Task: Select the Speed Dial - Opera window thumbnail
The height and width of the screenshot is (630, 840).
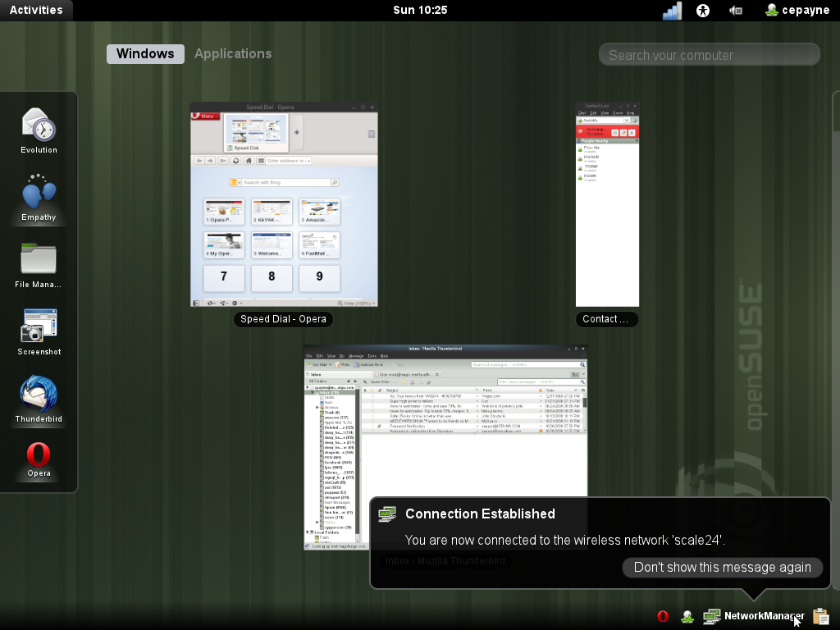Action: tap(284, 205)
